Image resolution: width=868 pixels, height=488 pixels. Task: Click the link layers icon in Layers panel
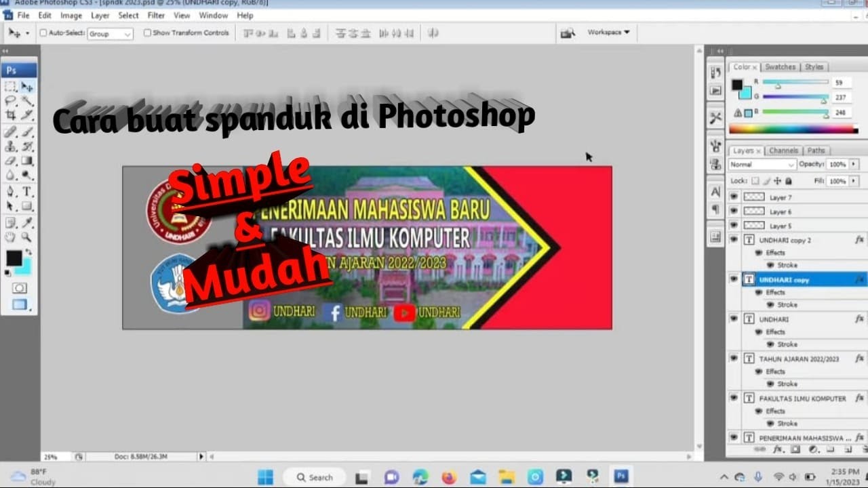coord(759,449)
